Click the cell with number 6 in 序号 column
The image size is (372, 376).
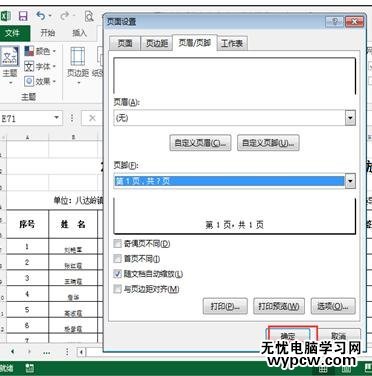(27, 325)
